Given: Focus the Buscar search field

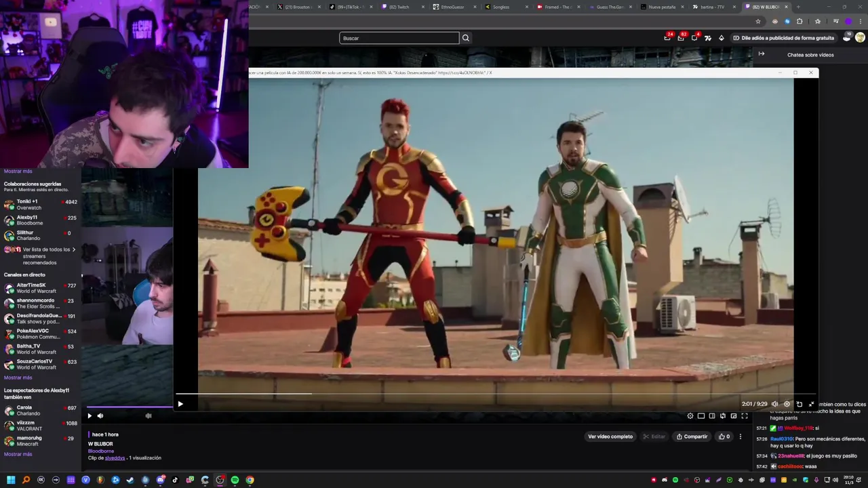Looking at the screenshot, I should coord(399,38).
